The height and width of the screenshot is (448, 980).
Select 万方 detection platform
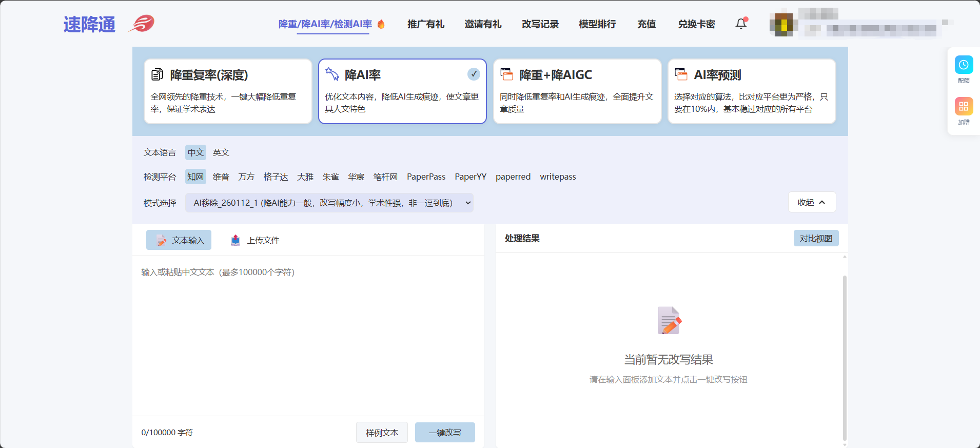(246, 177)
